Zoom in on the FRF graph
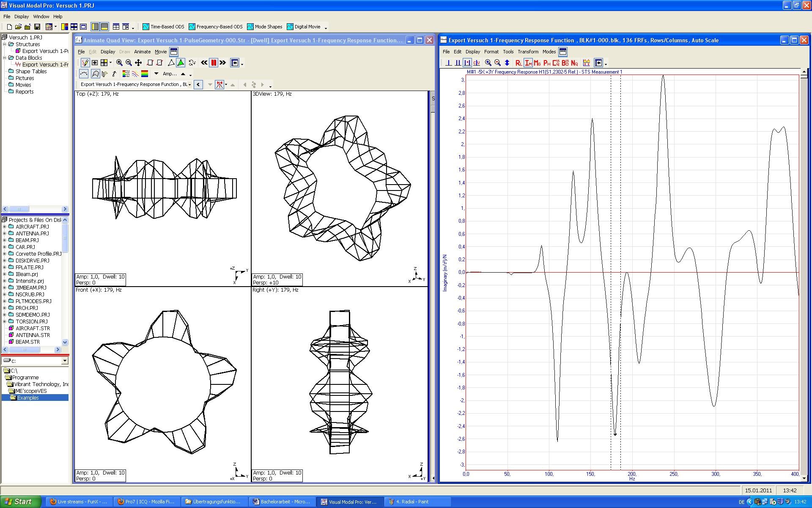The image size is (812, 508). (x=488, y=63)
